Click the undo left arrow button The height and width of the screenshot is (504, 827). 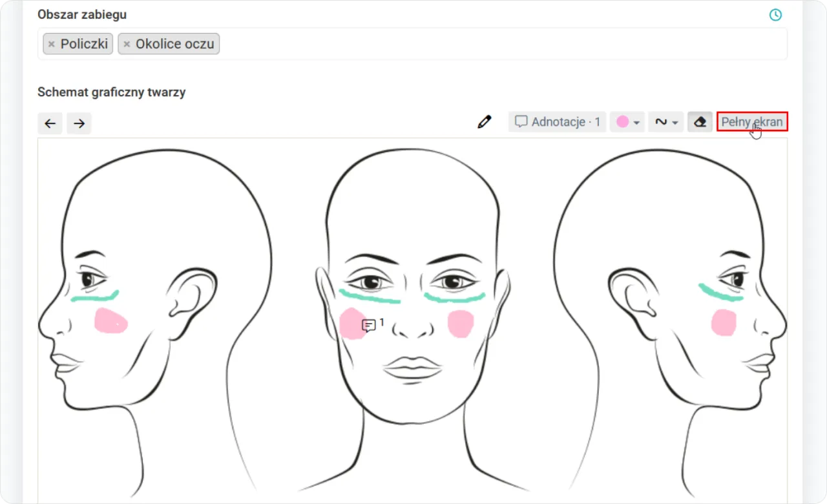point(50,123)
